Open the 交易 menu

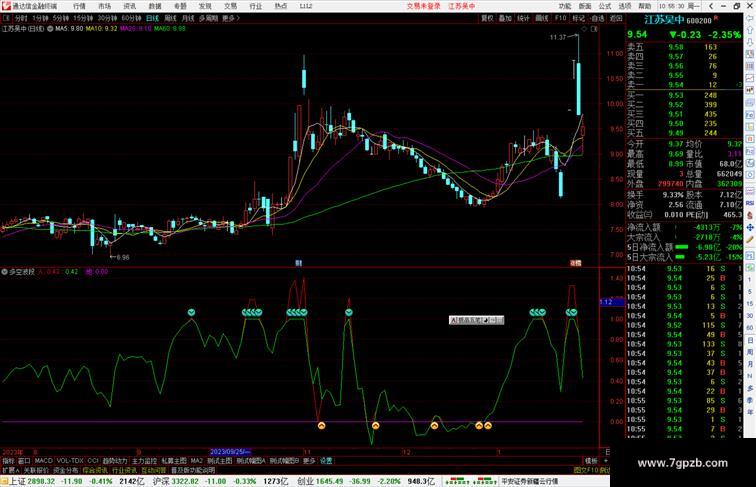[230, 6]
